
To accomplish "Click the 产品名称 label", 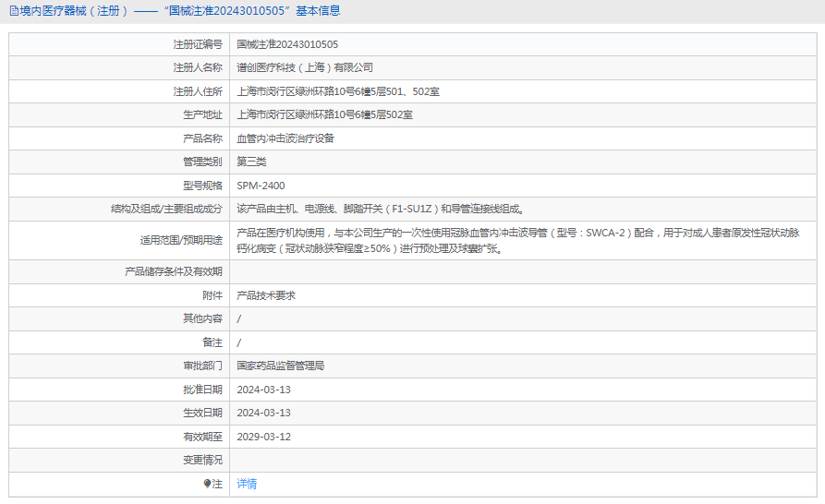I will coord(202,138).
